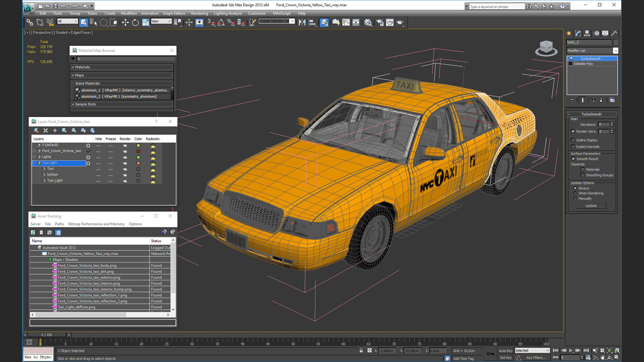Click the Pin Stack icon
Viewport: 644px width, 362px height.
click(x=572, y=100)
